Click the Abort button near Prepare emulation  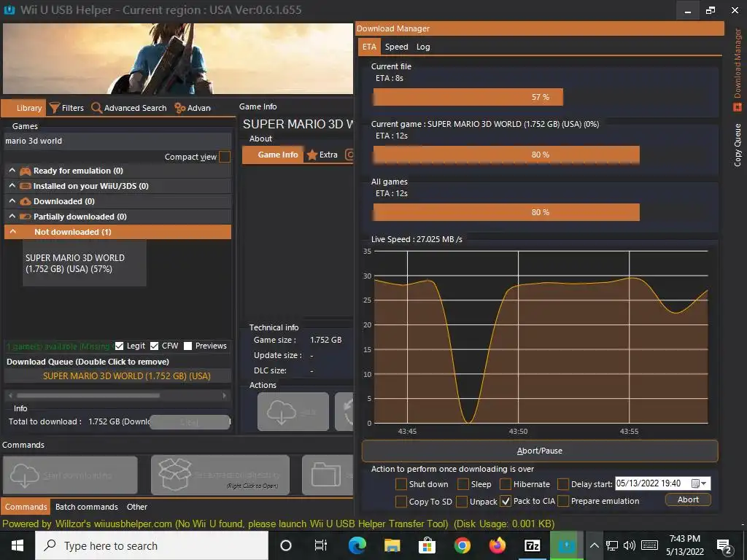click(688, 499)
